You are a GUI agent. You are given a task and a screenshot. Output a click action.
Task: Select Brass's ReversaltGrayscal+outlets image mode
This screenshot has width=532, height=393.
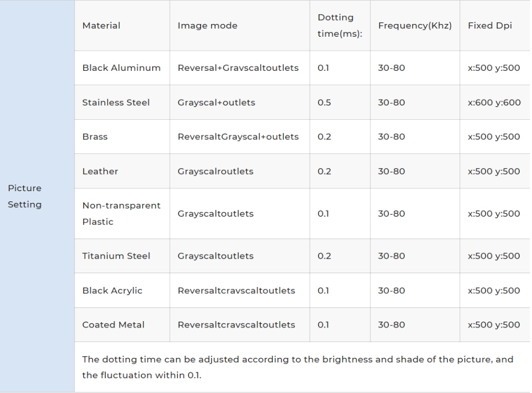(238, 137)
